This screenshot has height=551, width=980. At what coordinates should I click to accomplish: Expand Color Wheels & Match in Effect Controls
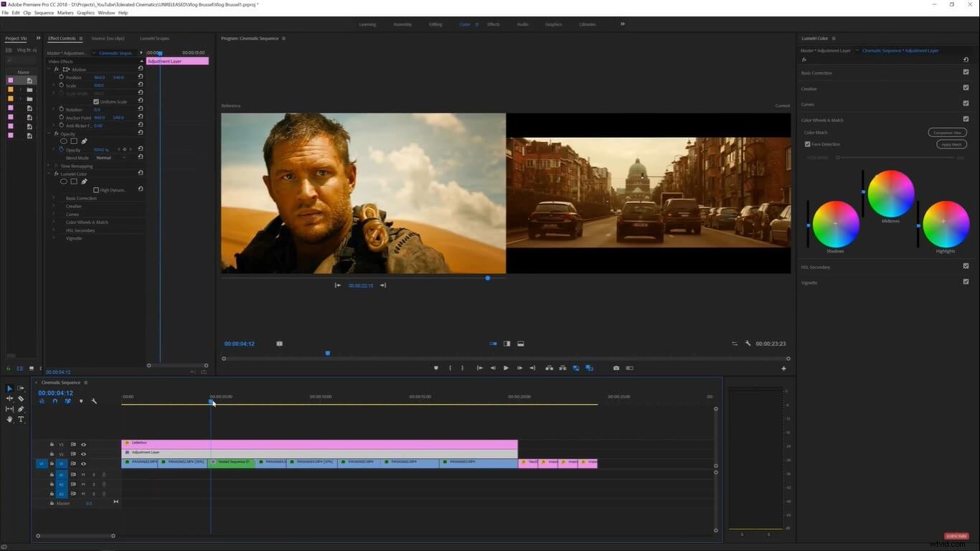(x=53, y=222)
